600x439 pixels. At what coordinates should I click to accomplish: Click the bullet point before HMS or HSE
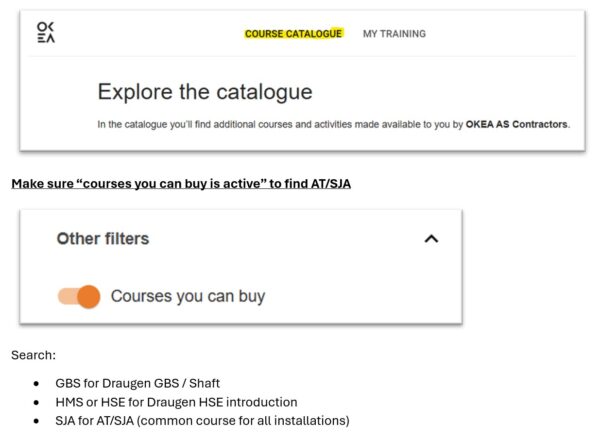[37, 403]
